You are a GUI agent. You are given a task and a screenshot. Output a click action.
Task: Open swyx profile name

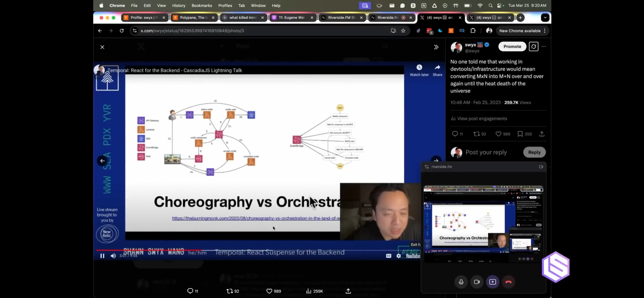pos(470,45)
